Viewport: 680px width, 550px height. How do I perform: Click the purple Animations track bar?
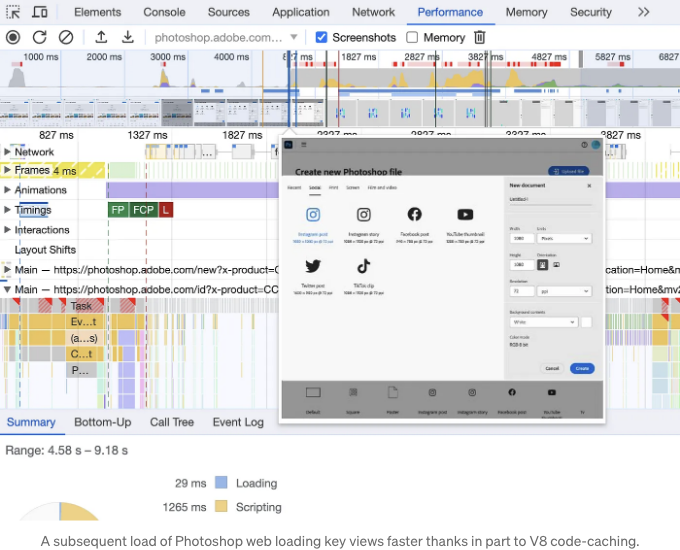pyautogui.click(x=193, y=190)
